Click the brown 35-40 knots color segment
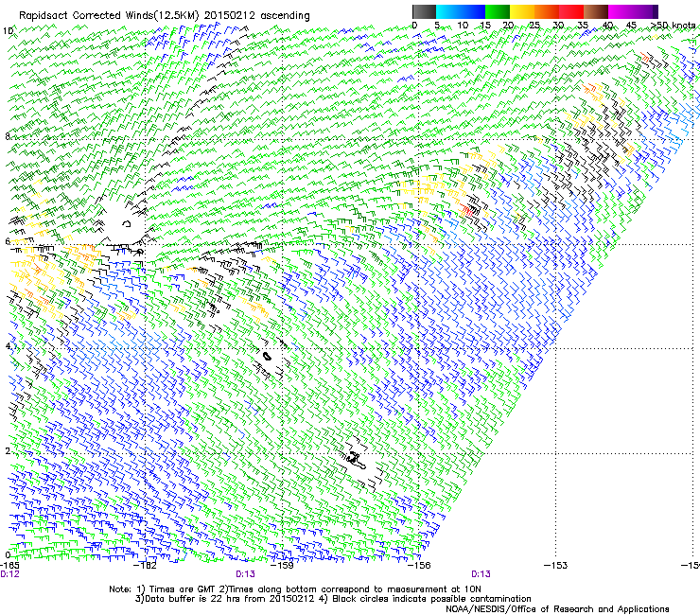Viewport: 700px width, 615px height. (x=596, y=11)
